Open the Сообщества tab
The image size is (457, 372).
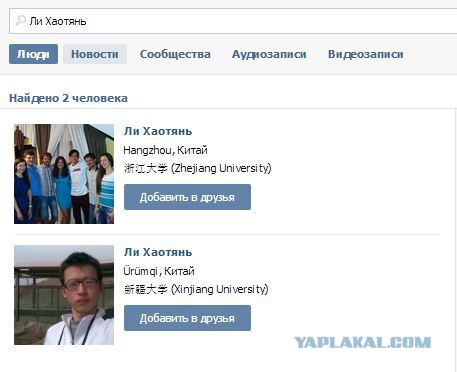click(x=175, y=54)
